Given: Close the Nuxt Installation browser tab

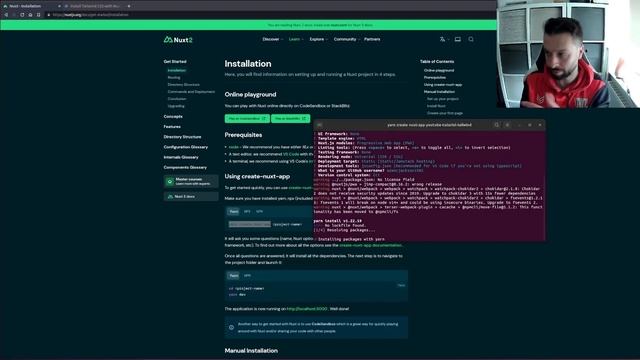Looking at the screenshot, I should click(x=59, y=6).
